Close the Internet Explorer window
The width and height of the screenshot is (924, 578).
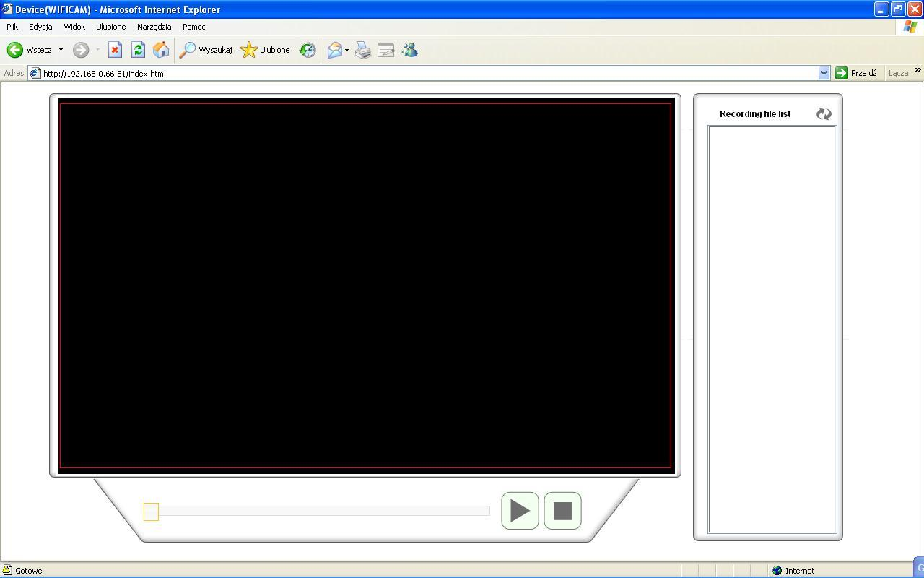coord(914,9)
